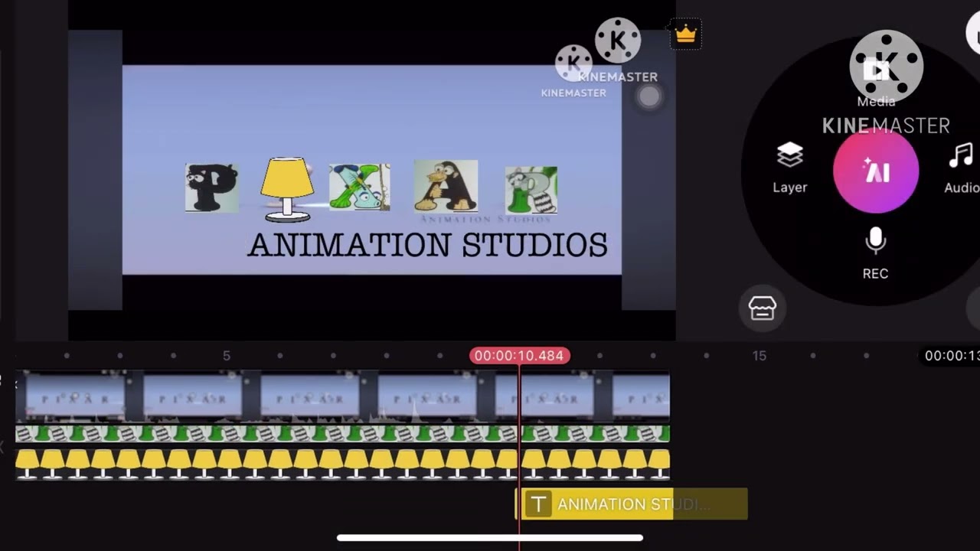
Task: Open the Asset Store icon
Action: pyautogui.click(x=763, y=308)
